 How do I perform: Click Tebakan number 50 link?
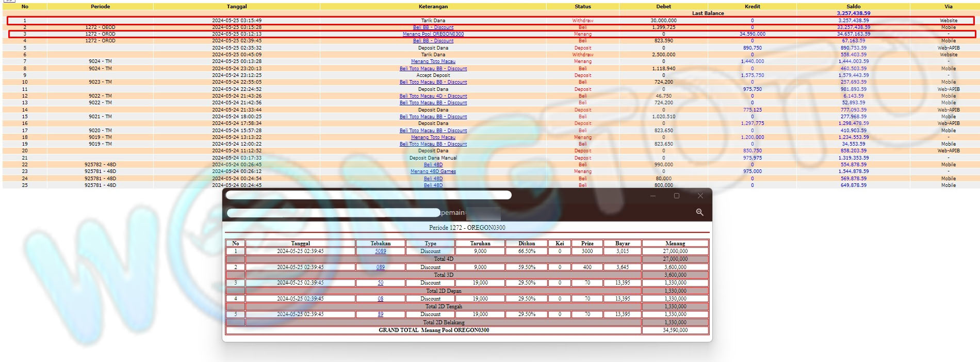pyautogui.click(x=380, y=283)
